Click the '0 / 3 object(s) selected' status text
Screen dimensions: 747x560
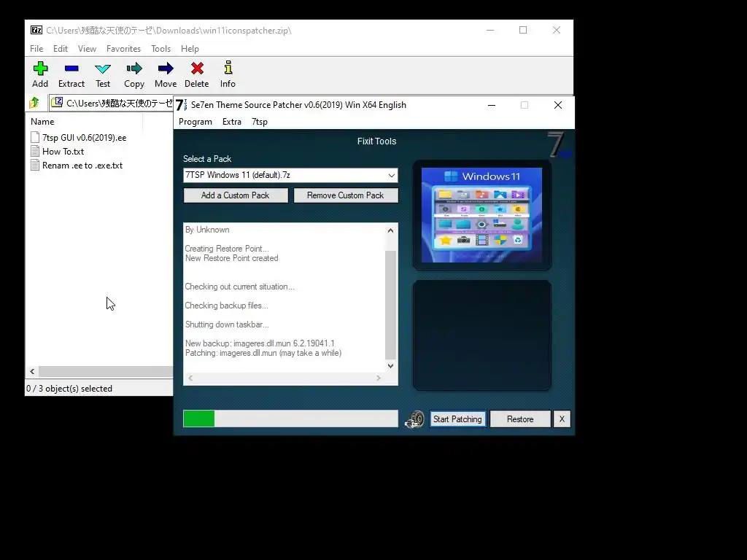pos(69,389)
